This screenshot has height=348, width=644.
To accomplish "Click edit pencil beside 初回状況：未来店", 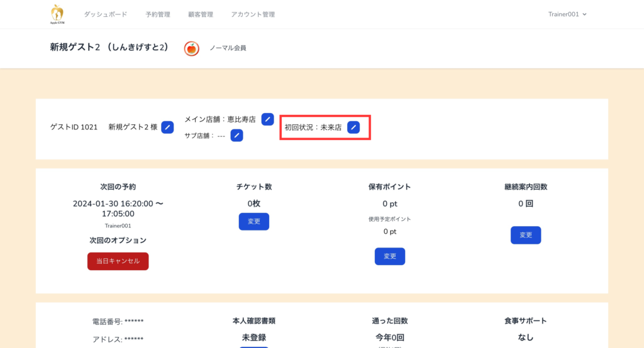I will click(353, 128).
